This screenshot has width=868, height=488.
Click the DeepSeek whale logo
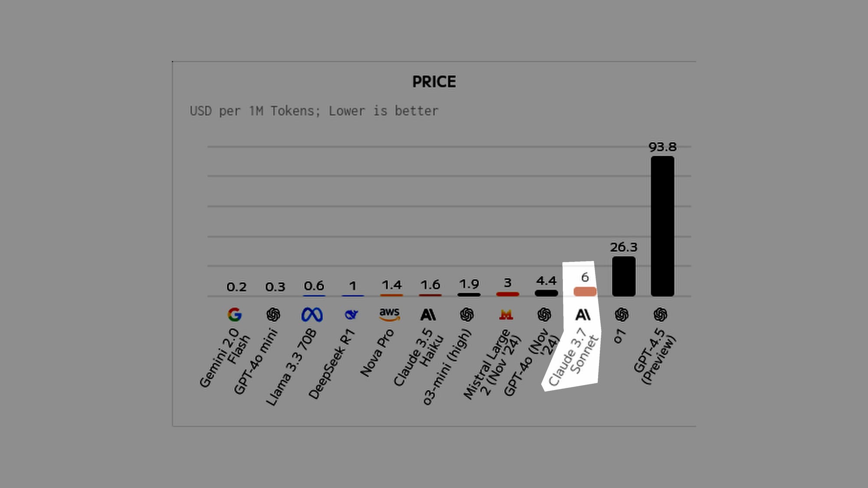tap(351, 314)
